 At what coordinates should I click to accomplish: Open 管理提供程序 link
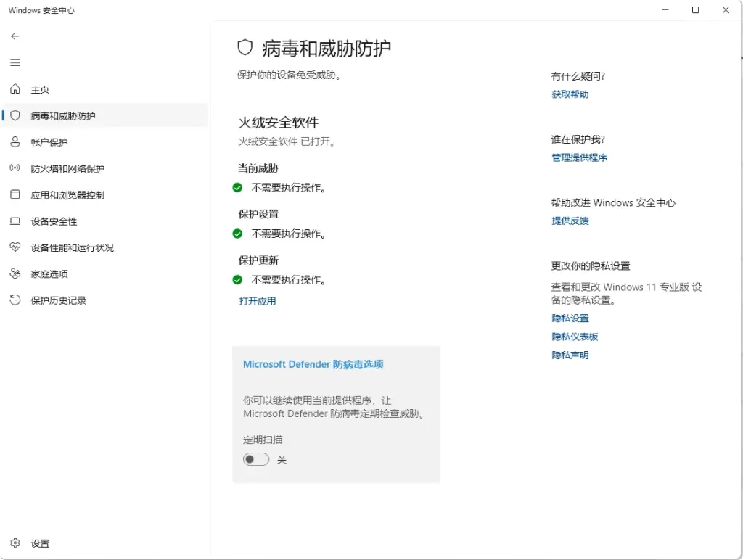point(579,157)
